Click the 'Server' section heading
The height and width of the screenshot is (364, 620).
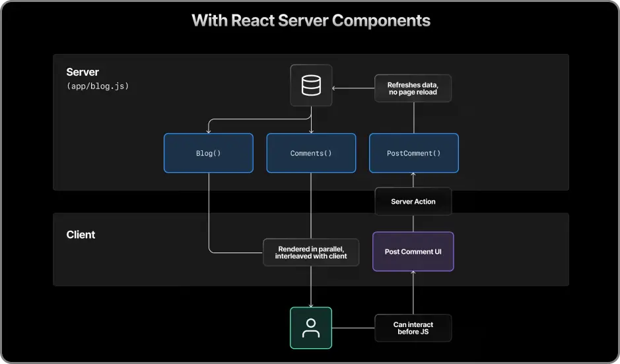tap(83, 73)
